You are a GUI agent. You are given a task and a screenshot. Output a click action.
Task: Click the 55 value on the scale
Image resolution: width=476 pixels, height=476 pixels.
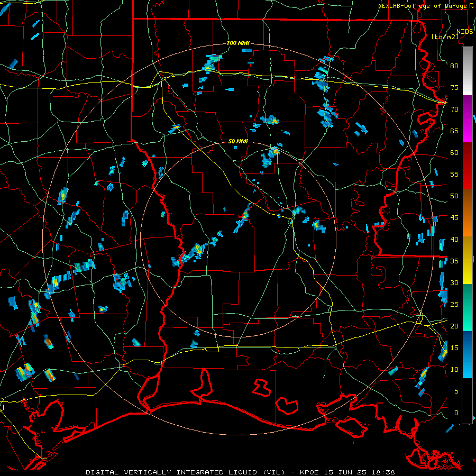(454, 174)
